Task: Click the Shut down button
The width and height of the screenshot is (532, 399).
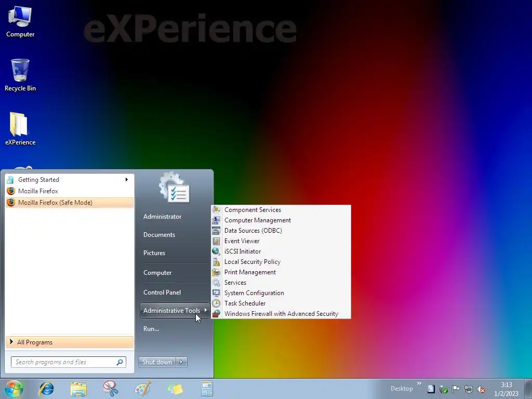Action: [x=157, y=362]
